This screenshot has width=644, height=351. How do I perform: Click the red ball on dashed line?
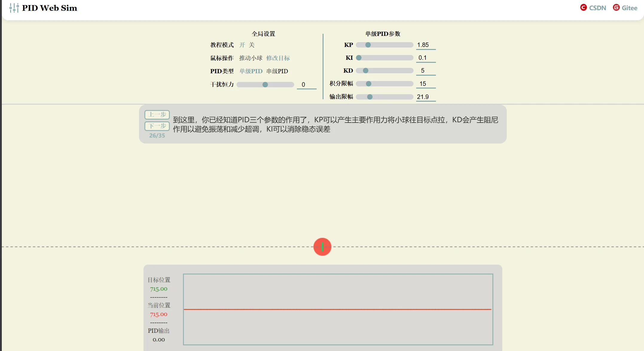pyautogui.click(x=322, y=247)
